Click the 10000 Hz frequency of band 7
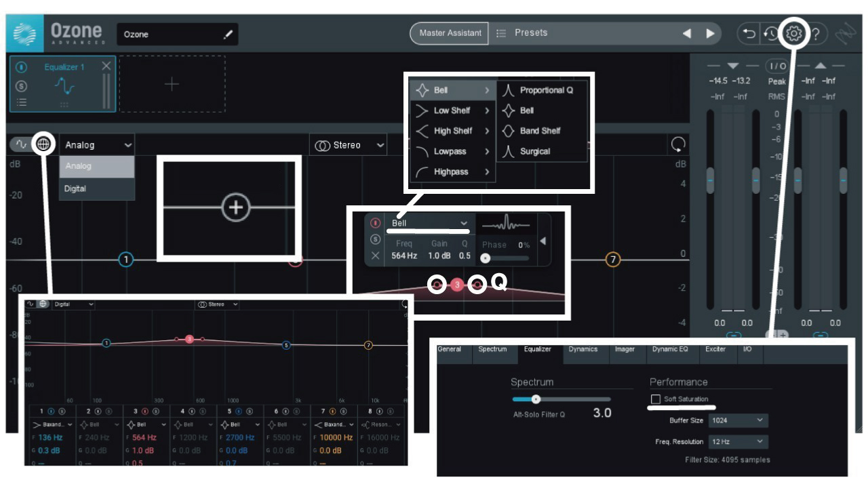The height and width of the screenshot is (488, 868). tap(336, 438)
